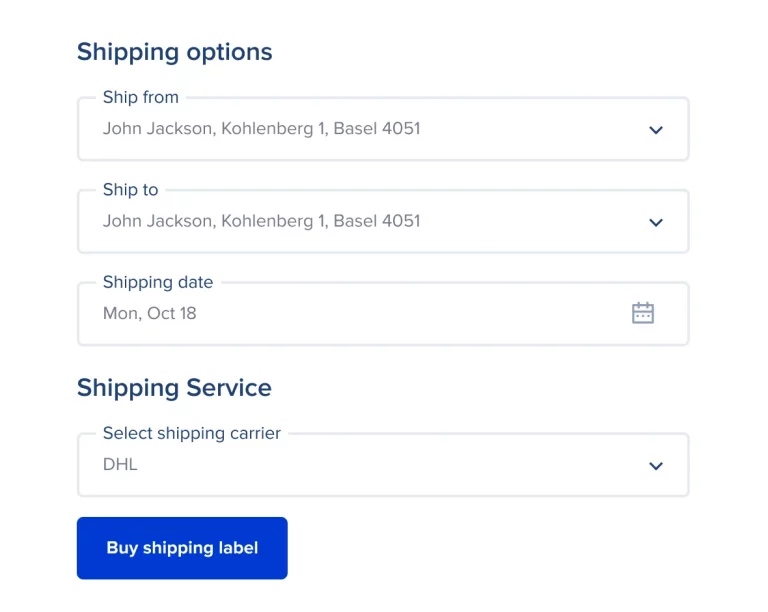
Task: Select the Ship from address text
Action: 261,129
